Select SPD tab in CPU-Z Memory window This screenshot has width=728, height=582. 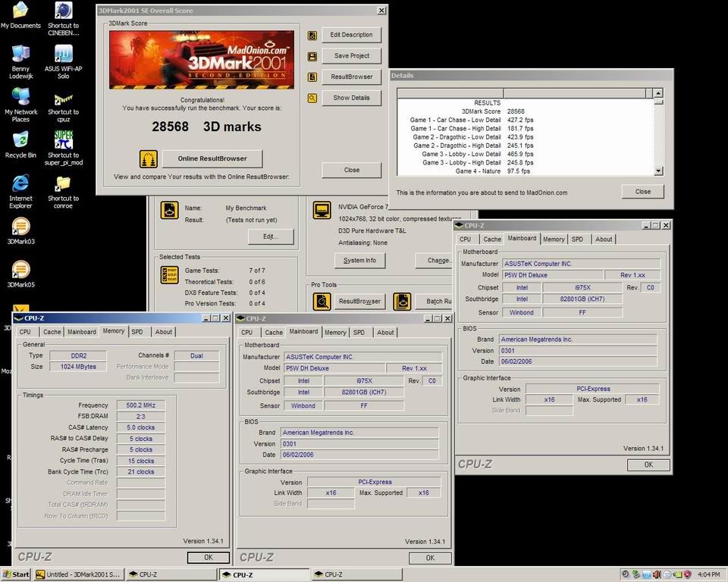(137, 332)
